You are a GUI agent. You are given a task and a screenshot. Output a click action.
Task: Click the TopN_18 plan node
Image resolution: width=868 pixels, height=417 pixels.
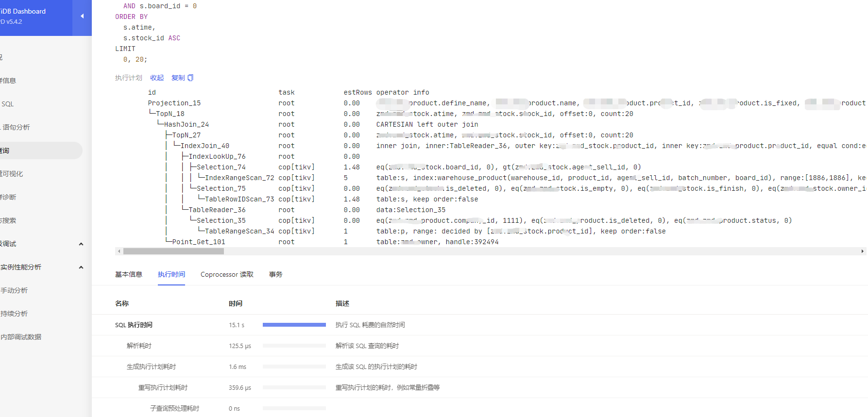tap(170, 114)
